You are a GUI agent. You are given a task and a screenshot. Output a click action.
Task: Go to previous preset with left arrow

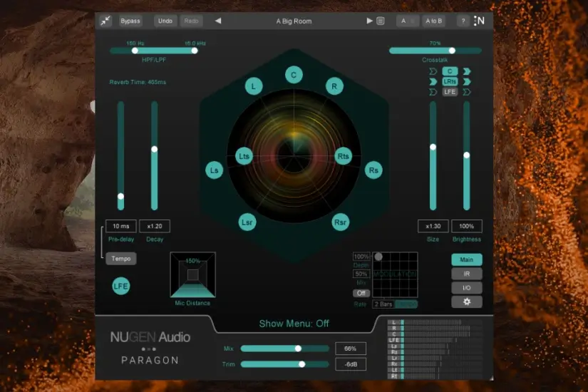click(x=218, y=21)
